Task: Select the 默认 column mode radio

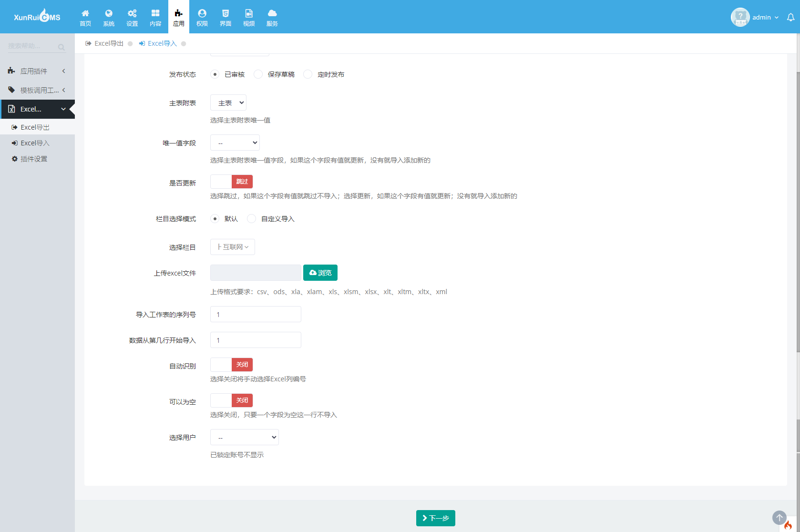Action: (215, 219)
